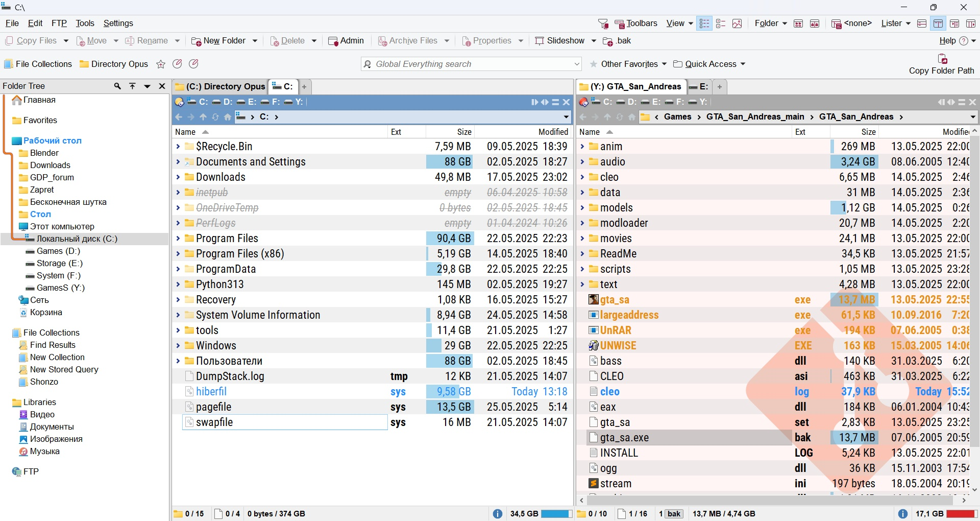Click the Rename button
The width and height of the screenshot is (980, 521).
coord(146,41)
